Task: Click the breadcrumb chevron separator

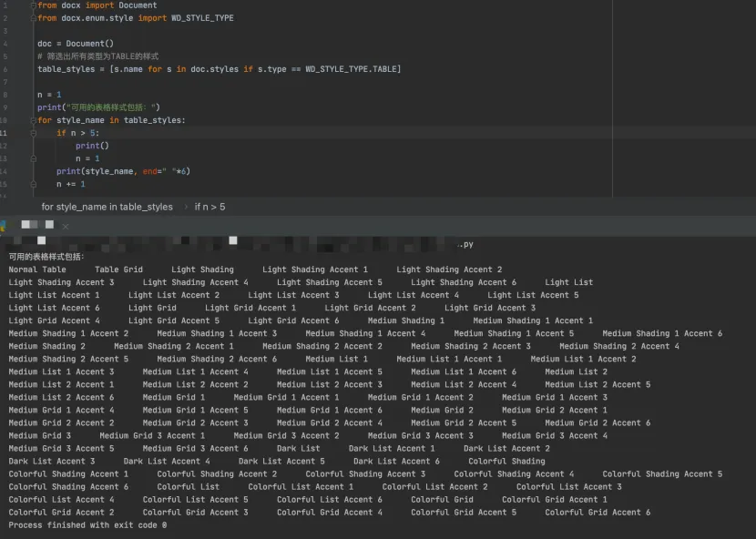Action: click(x=186, y=207)
